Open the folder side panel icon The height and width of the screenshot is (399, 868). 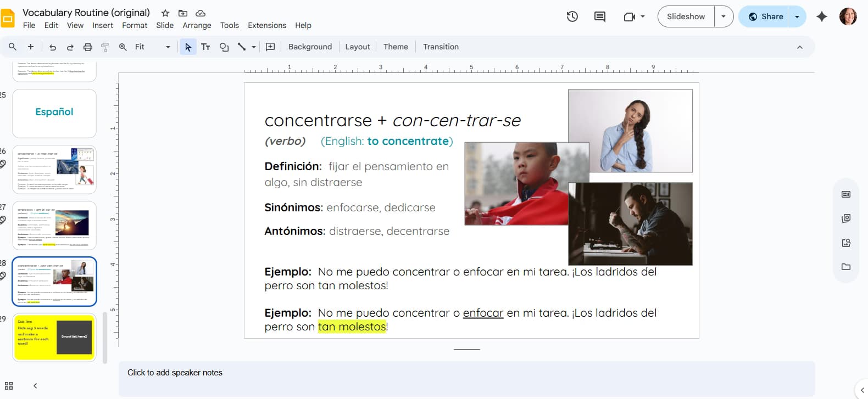[846, 267]
